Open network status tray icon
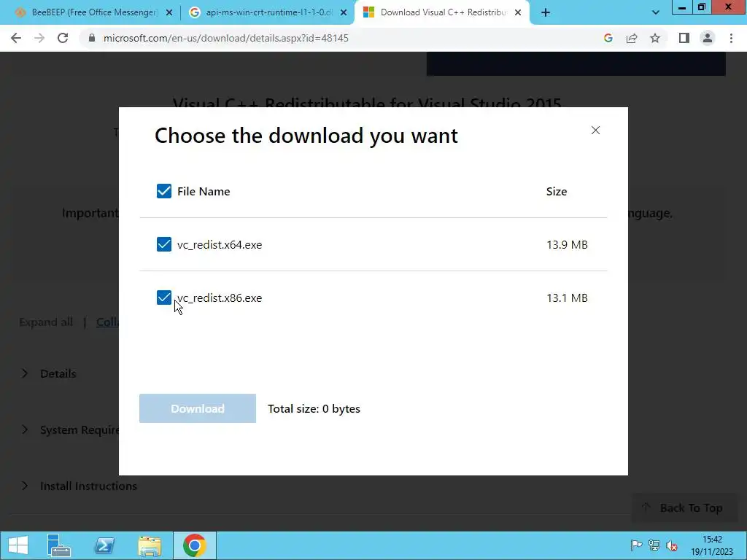 click(654, 545)
